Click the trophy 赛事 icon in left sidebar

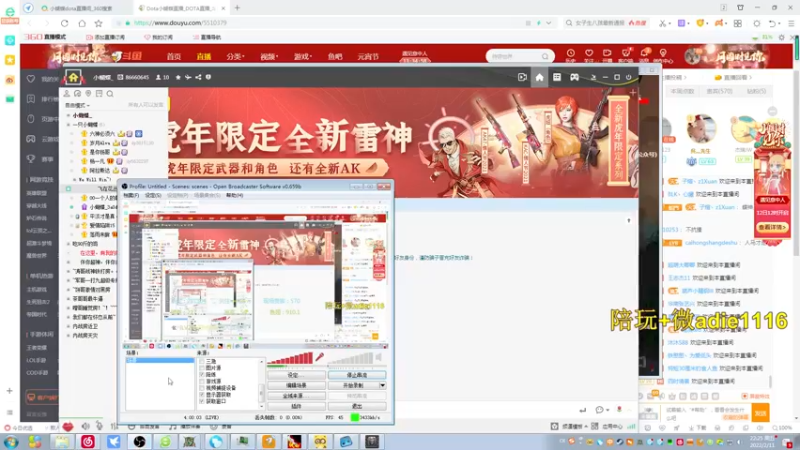point(31,159)
